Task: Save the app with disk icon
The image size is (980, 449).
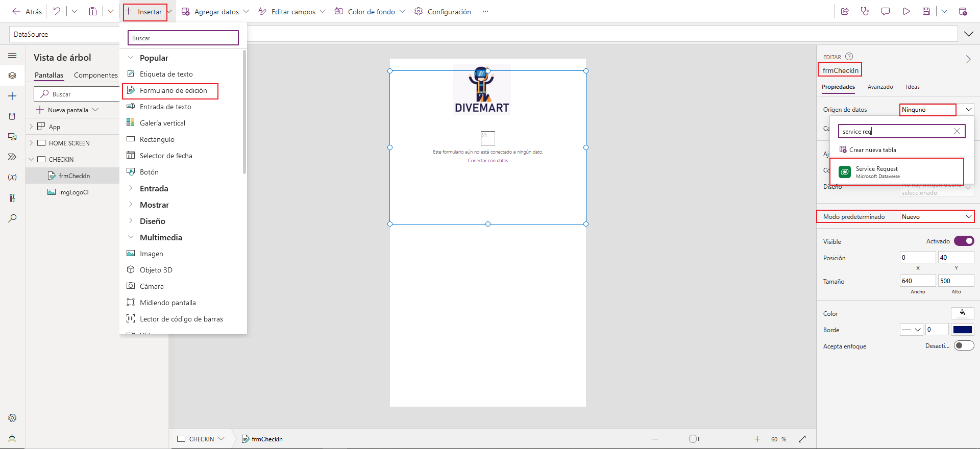Action: click(x=926, y=11)
